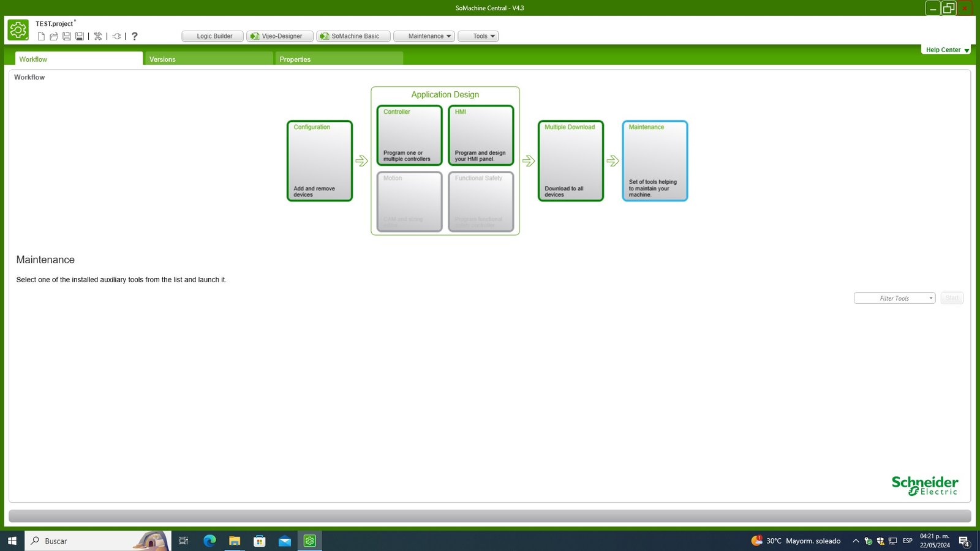Switch to the Workflow tab

click(x=78, y=59)
